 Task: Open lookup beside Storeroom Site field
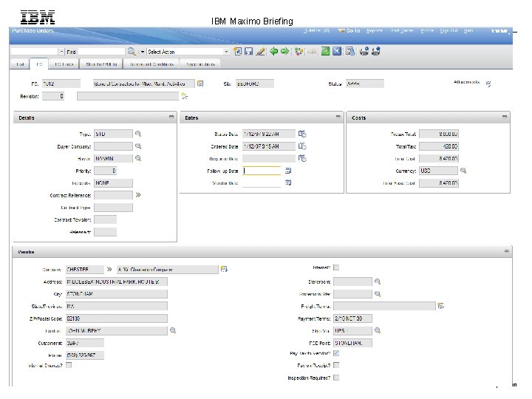[x=378, y=294]
